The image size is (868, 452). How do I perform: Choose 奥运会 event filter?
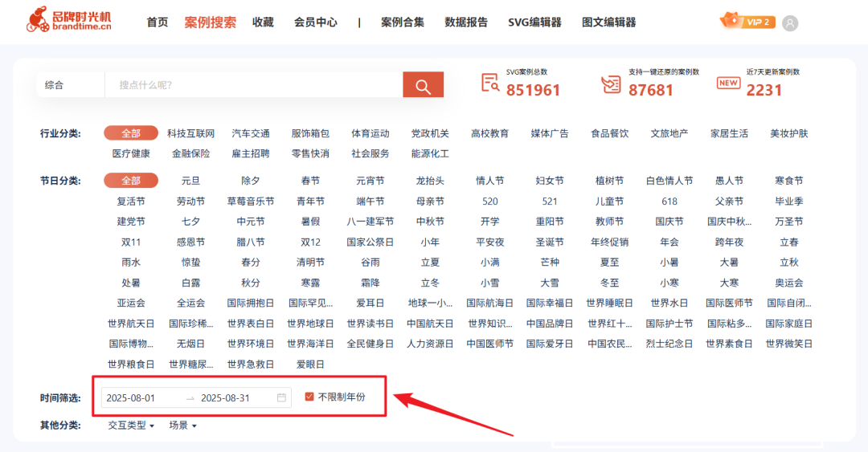(x=789, y=283)
